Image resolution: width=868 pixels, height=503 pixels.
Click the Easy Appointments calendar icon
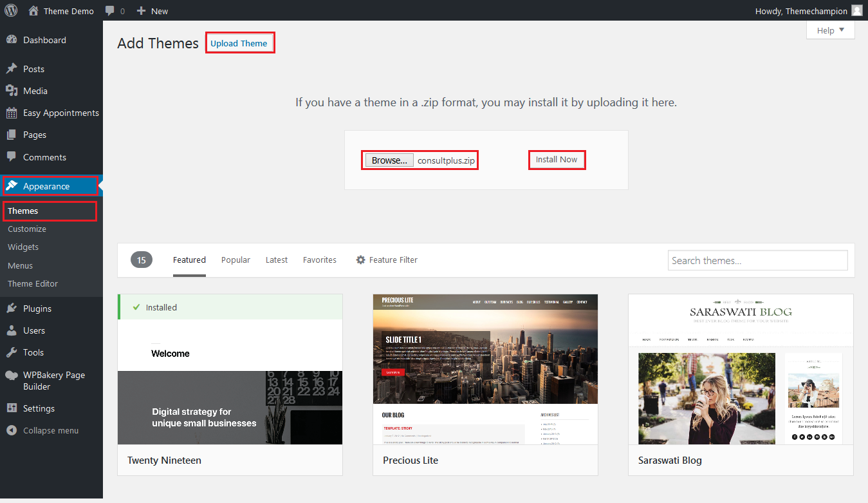click(x=12, y=113)
